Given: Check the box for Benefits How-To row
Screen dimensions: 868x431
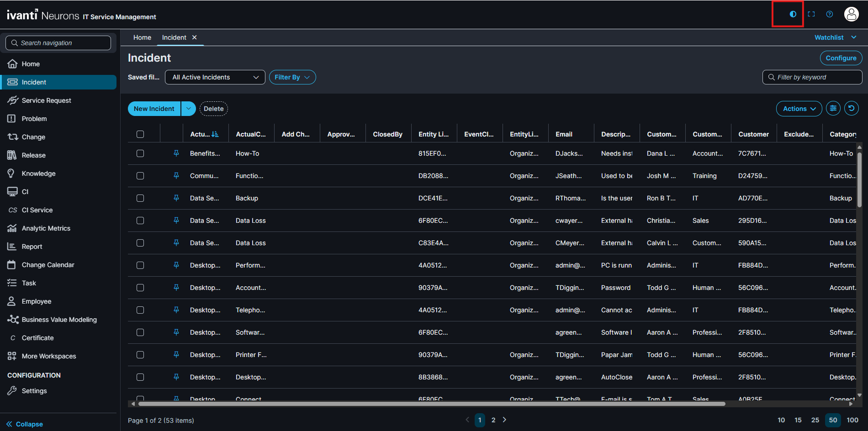Looking at the screenshot, I should 140,153.
